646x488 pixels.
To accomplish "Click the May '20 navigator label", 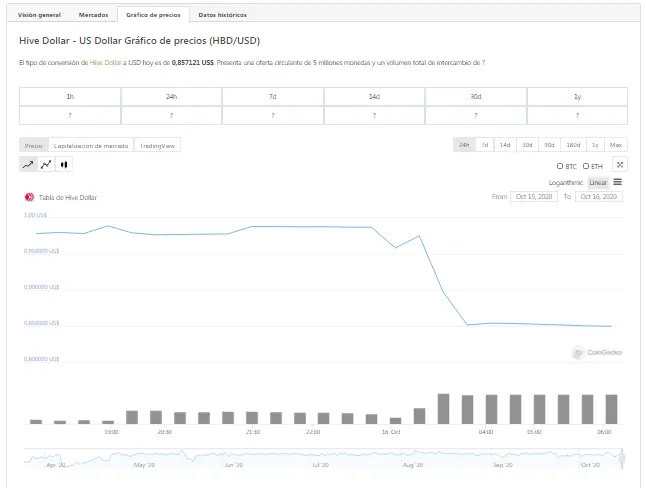I will coord(144,465).
